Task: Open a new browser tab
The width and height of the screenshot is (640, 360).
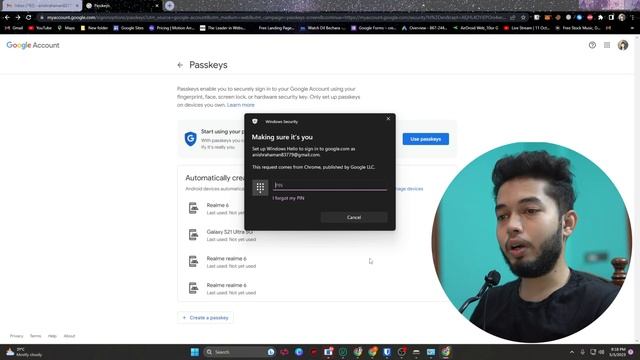Action: pyautogui.click(x=169, y=6)
